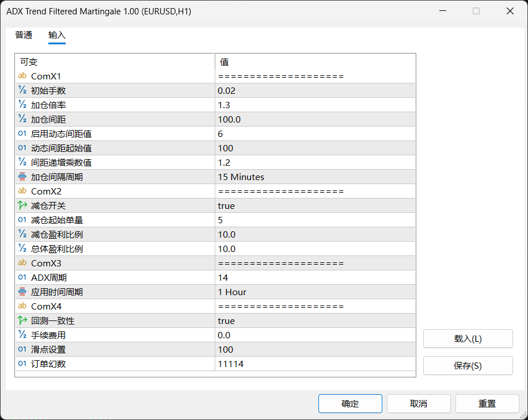This screenshot has width=528, height=420.
Task: Click the enum icon beside 加仓间隔周期
Action: (x=22, y=177)
